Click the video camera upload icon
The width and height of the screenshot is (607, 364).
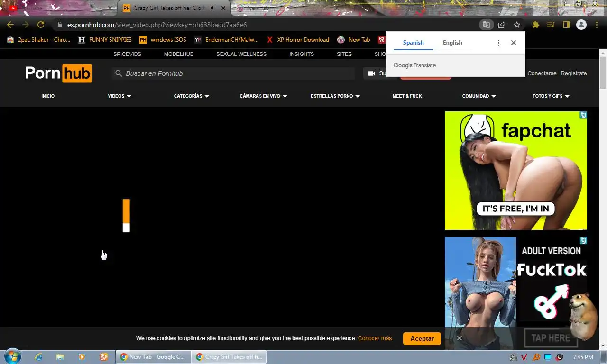[371, 73]
